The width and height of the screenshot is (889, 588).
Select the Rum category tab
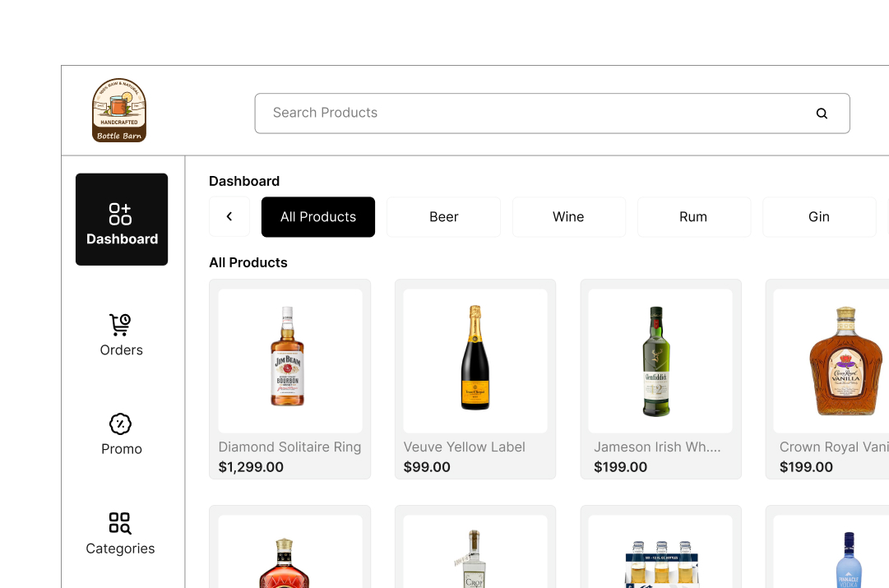click(693, 216)
